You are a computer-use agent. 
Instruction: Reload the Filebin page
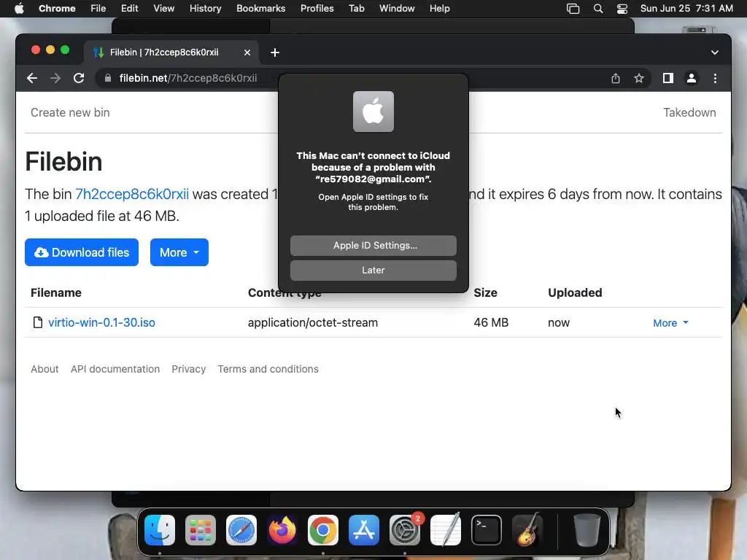(79, 78)
